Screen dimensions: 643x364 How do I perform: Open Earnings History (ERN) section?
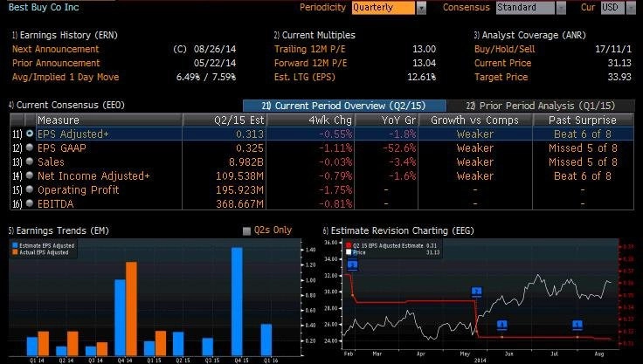point(65,35)
